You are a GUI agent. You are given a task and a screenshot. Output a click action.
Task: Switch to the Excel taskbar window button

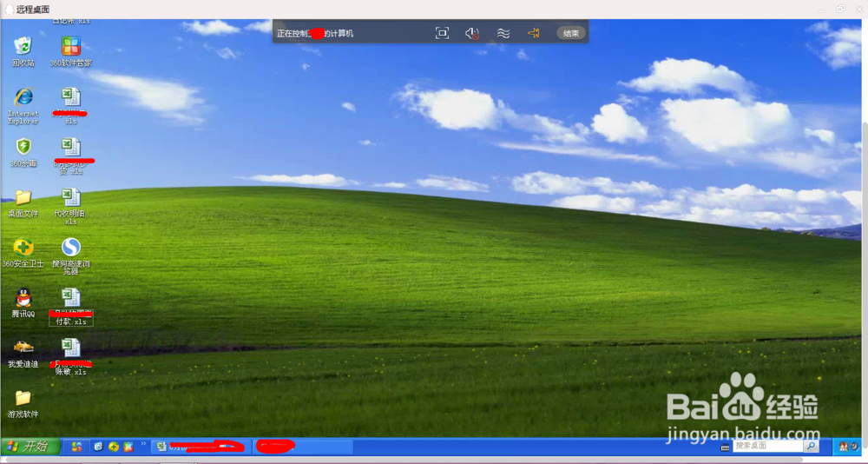click(201, 447)
